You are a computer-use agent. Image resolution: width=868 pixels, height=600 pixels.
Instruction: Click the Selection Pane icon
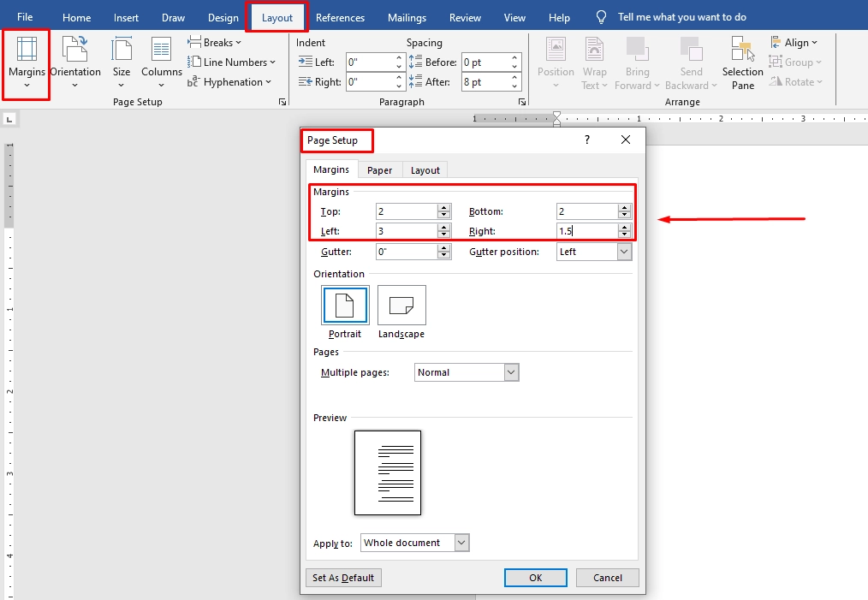coord(741,62)
